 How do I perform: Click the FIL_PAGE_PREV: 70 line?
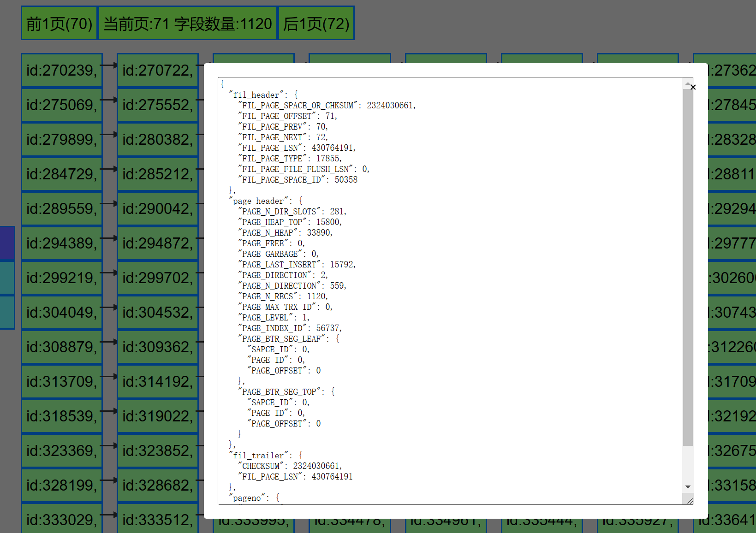click(x=283, y=127)
